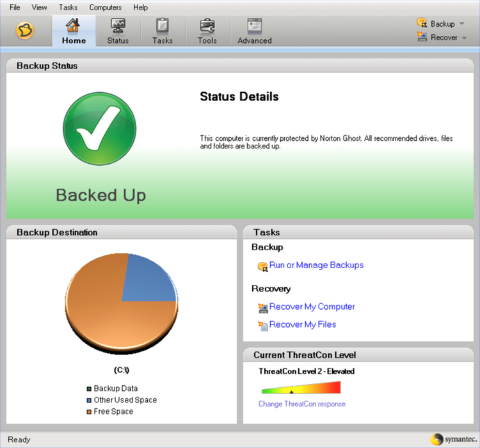The height and width of the screenshot is (448, 480).
Task: Click the Backup Data legend label
Action: tap(116, 388)
